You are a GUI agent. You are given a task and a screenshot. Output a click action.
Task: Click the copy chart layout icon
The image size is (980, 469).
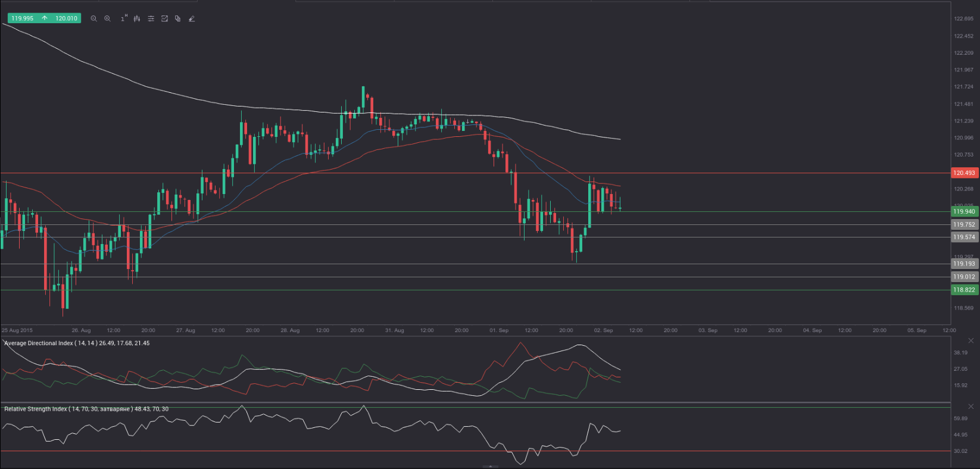pyautogui.click(x=178, y=19)
